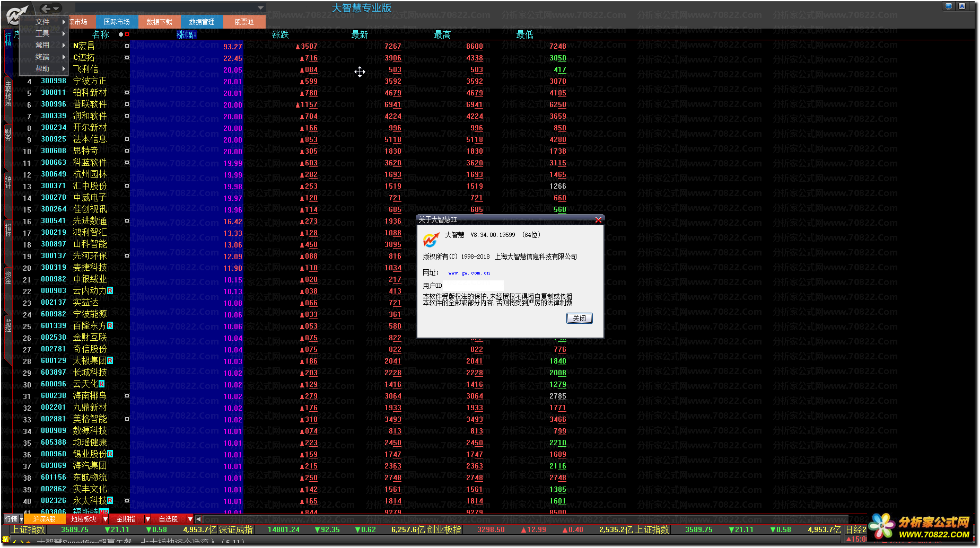The height and width of the screenshot is (548, 980).
Task: Close the About 大智慧II dialog with X
Action: (598, 219)
